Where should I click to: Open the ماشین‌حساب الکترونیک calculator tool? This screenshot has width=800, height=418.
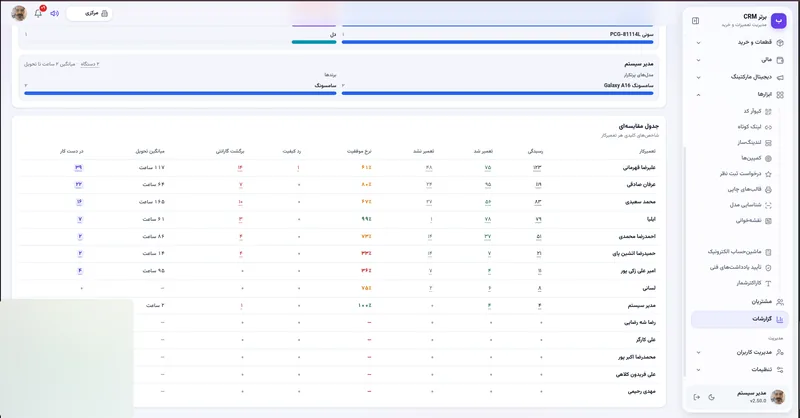(739, 252)
